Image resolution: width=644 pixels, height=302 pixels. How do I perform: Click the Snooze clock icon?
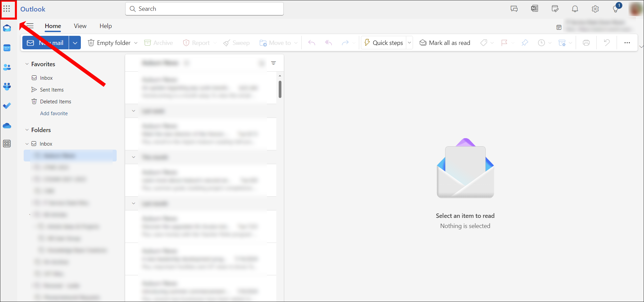coord(542,43)
